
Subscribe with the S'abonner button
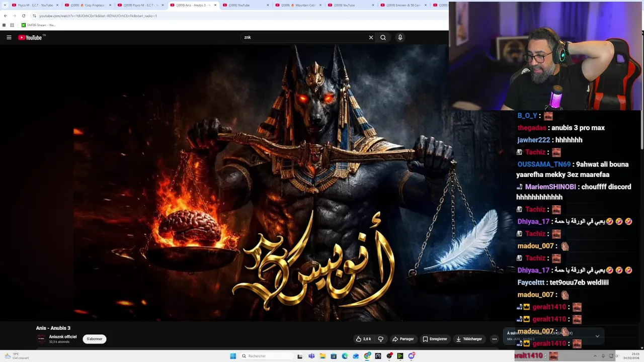coord(94,339)
